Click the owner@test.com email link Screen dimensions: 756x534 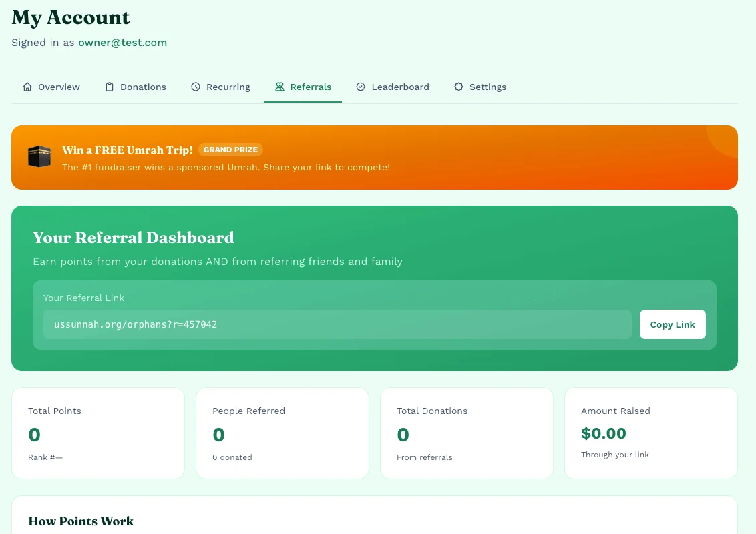[x=122, y=43]
